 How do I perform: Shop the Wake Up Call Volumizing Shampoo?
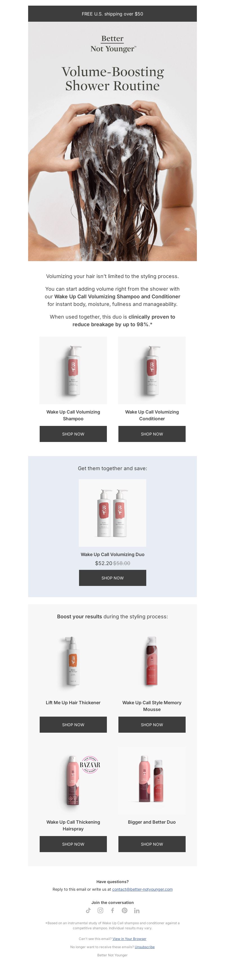[x=73, y=434]
